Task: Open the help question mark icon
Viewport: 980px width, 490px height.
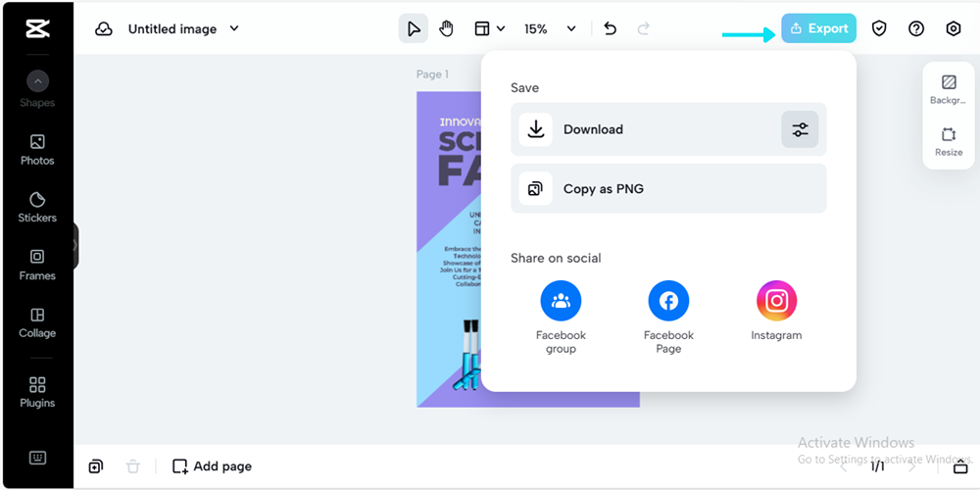Action: (x=916, y=28)
